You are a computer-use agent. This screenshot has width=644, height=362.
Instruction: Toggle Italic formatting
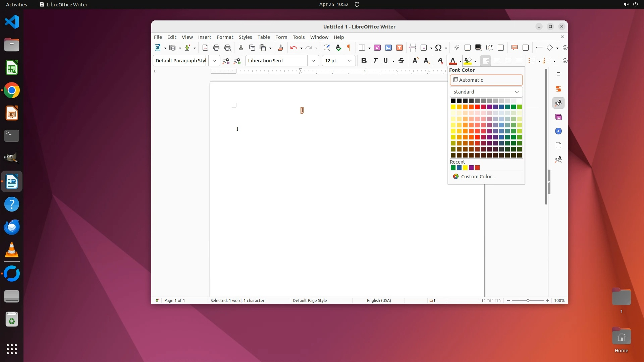pos(375,61)
